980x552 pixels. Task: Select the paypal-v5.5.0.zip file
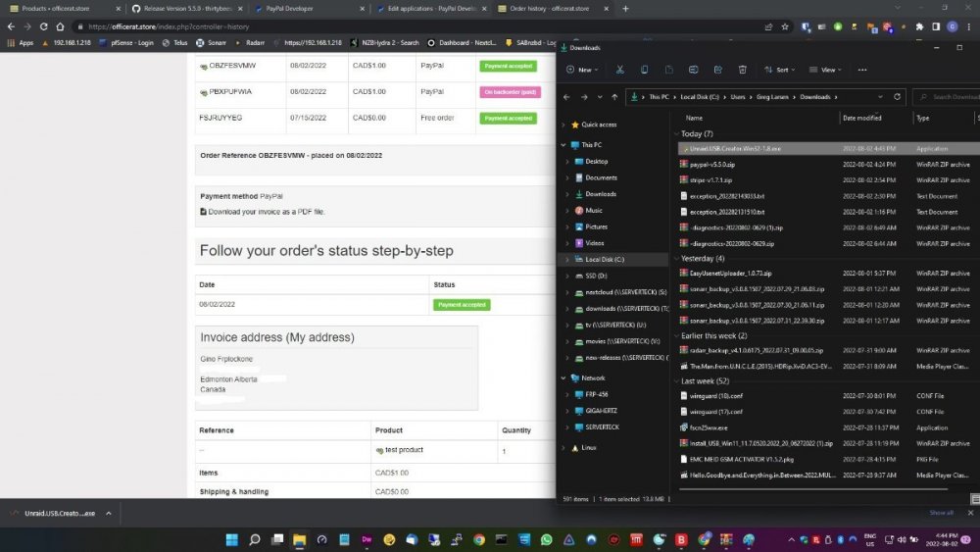point(710,165)
